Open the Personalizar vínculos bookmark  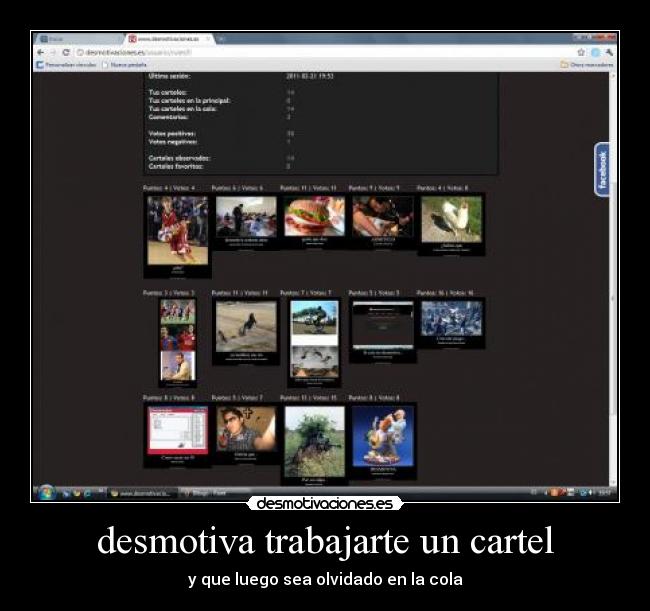pyautogui.click(x=68, y=64)
